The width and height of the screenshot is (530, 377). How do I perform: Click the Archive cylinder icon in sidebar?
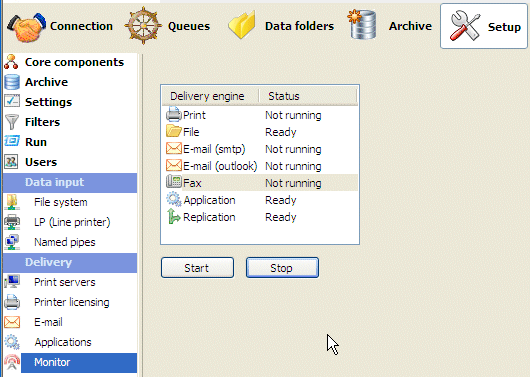tap(12, 82)
